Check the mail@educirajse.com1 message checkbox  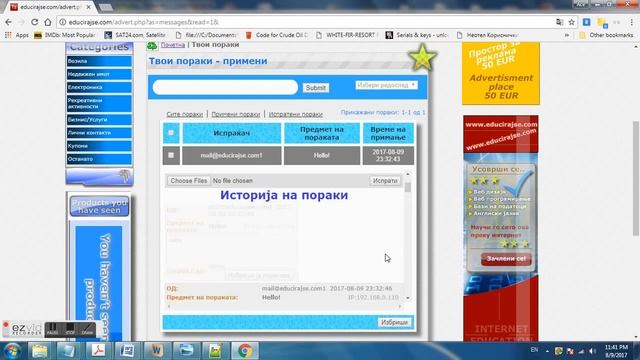coord(171,155)
